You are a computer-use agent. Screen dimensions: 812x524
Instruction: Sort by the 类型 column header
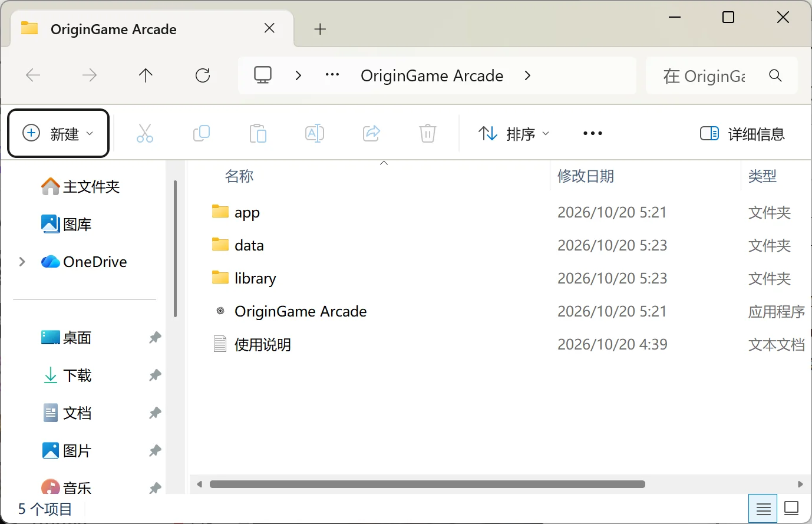pyautogui.click(x=763, y=176)
